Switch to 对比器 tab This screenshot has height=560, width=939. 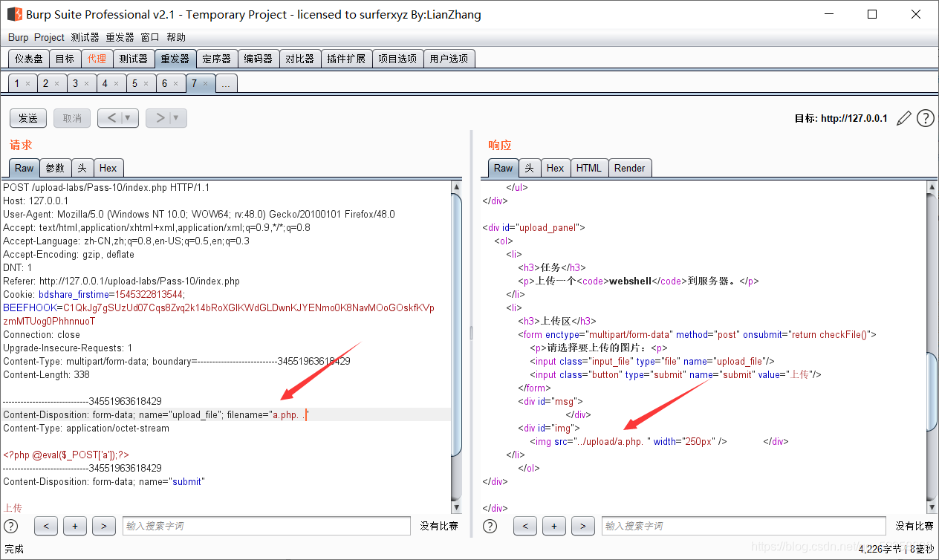tap(300, 59)
